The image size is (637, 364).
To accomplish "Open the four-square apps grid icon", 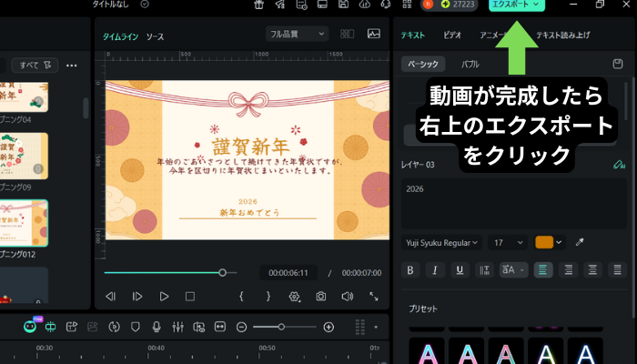I will [407, 5].
